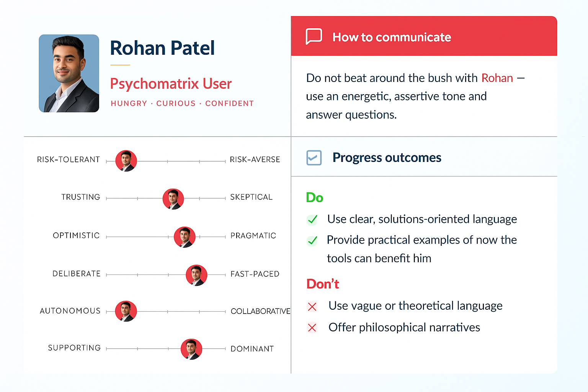Select the How to communicate header

click(391, 37)
